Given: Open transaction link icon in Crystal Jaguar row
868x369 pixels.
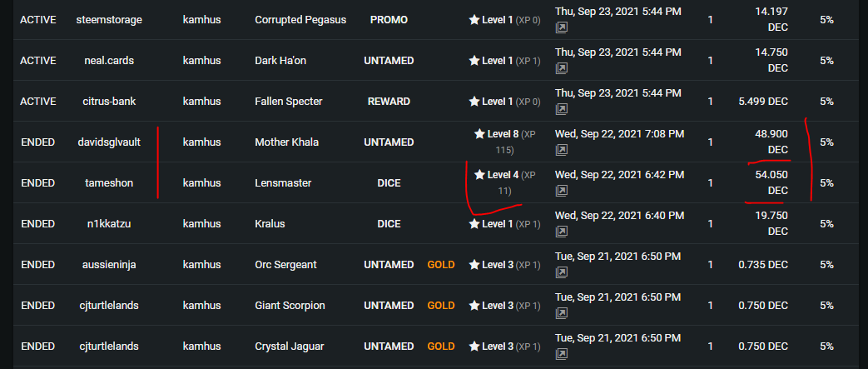Looking at the screenshot, I should coord(561,354).
